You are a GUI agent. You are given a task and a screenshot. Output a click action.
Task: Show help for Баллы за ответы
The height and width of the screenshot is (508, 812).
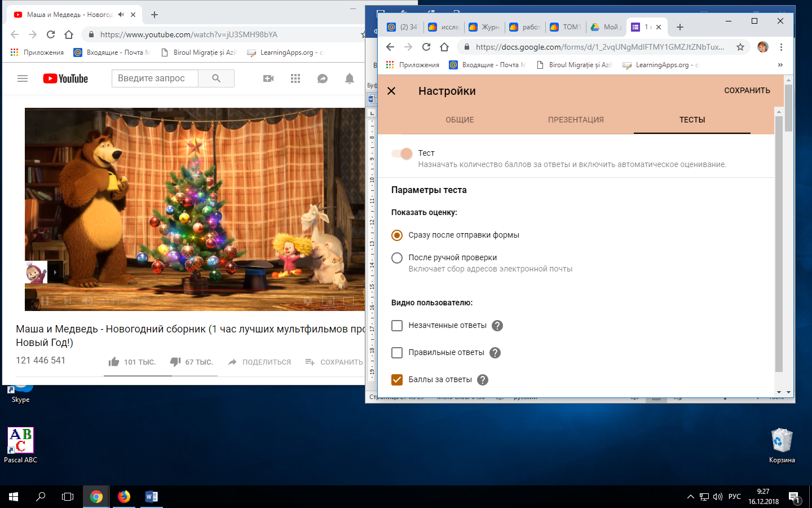pos(483,380)
